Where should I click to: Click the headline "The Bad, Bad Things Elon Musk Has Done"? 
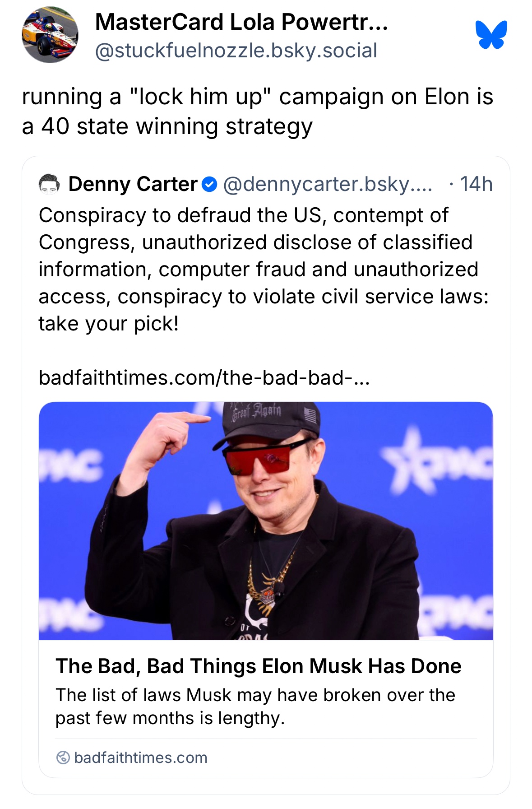pyautogui.click(x=258, y=666)
